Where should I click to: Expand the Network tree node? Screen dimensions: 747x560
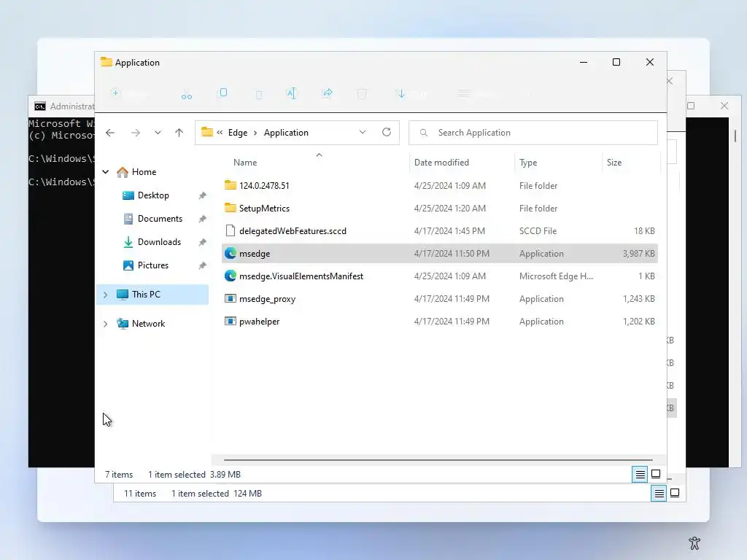(x=106, y=324)
